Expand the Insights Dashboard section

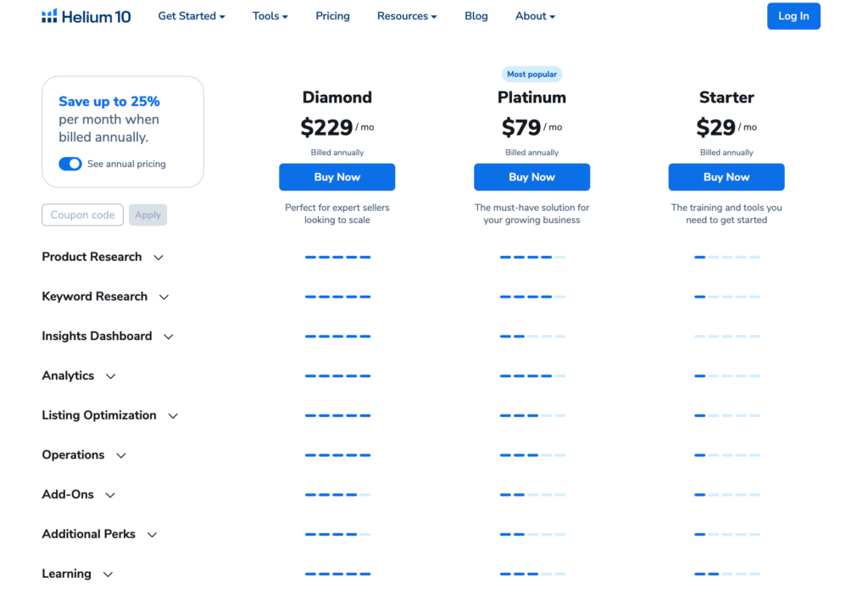pos(108,336)
